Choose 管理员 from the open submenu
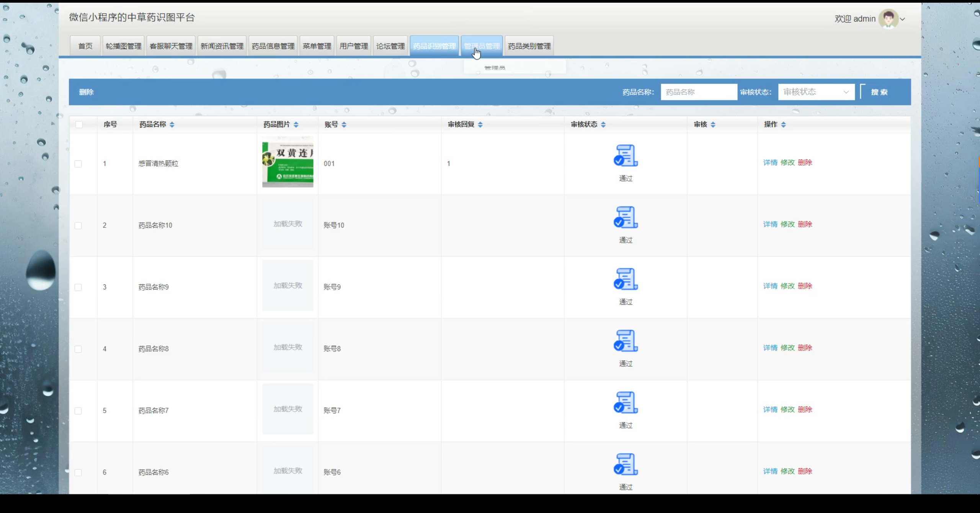Screen dimensions: 980x513 [495, 68]
